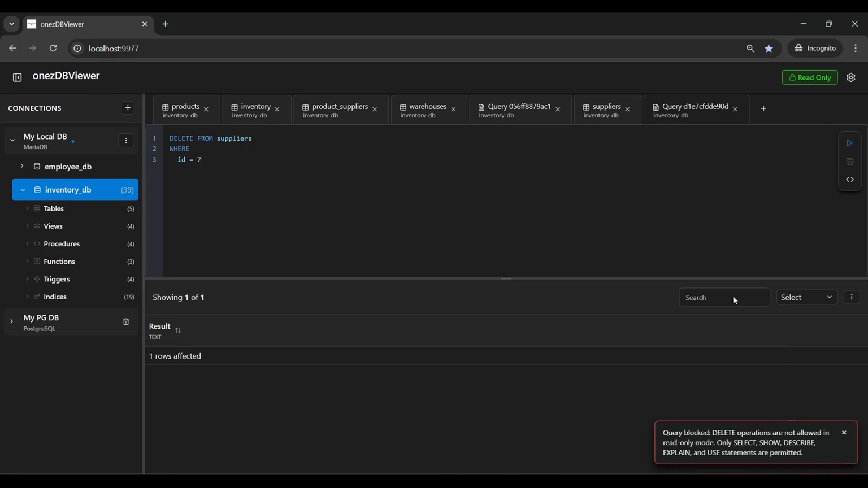
Task: Dismiss the query blocked notification
Action: [x=844, y=432]
